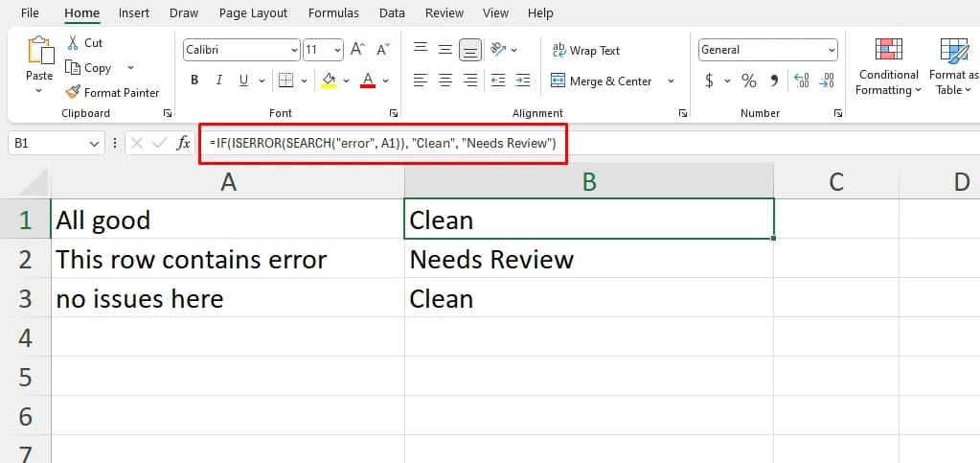Open the Paste options dropdown arrow

pos(38,91)
